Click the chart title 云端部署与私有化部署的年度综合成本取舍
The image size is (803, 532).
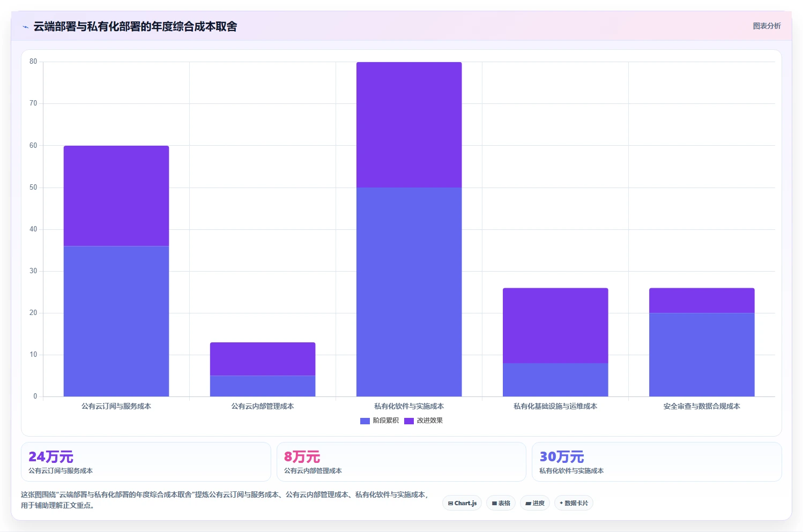click(135, 27)
